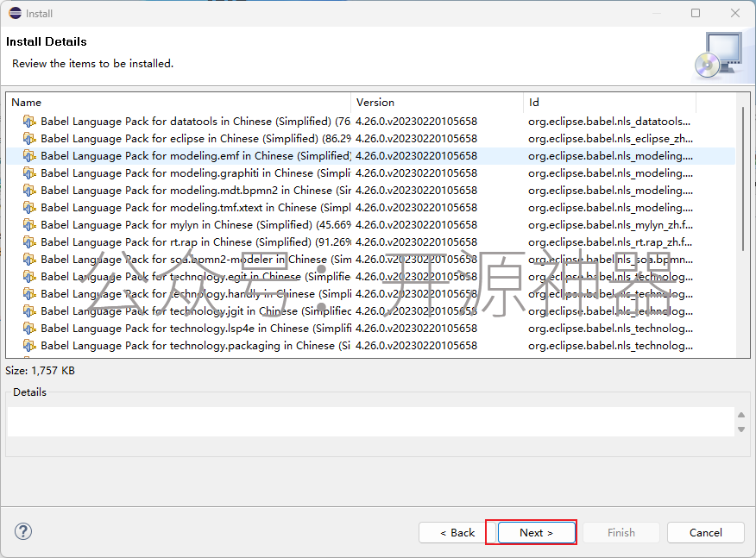Click the Id cell of the technology.packaging row
Screen dimensions: 756x558
pyautogui.click(x=610, y=346)
